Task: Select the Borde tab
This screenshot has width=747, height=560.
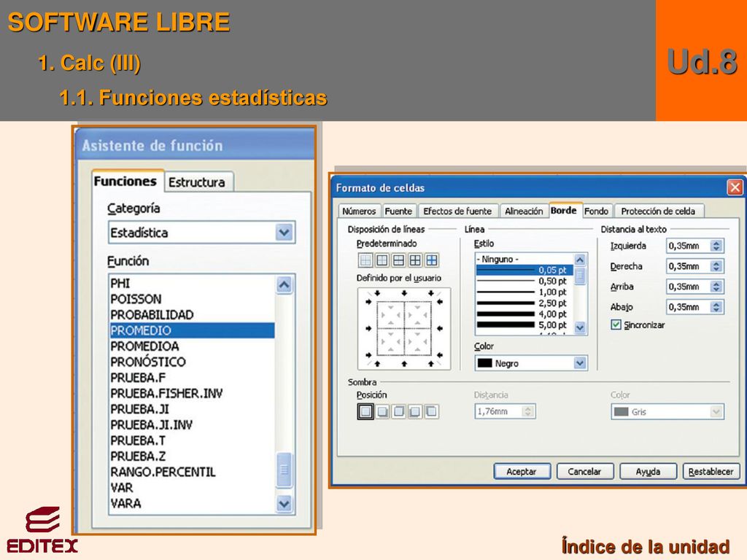Action: [564, 210]
